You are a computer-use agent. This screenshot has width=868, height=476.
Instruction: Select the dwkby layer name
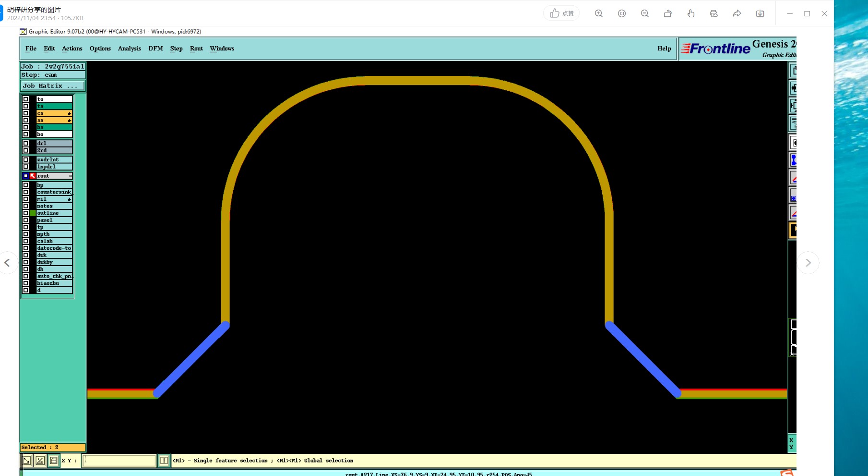pos(54,262)
